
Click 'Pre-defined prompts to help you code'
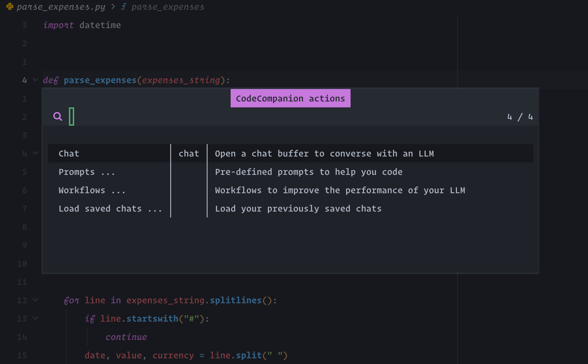(309, 172)
